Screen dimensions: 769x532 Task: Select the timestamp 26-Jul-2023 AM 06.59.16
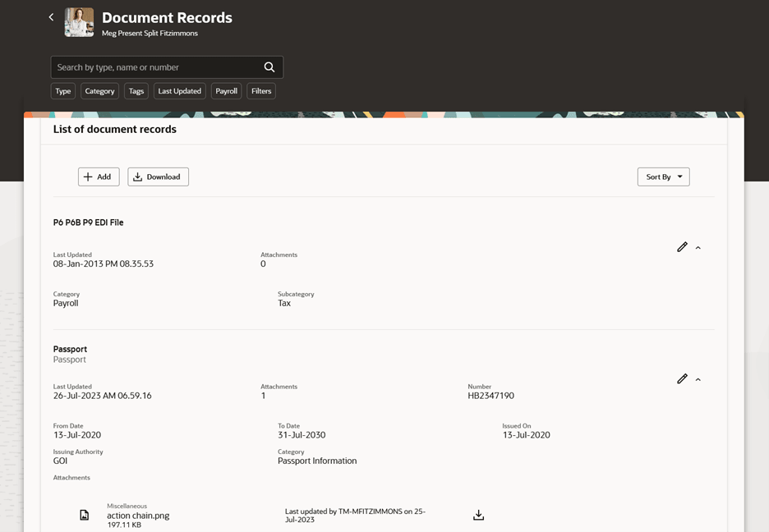click(103, 396)
